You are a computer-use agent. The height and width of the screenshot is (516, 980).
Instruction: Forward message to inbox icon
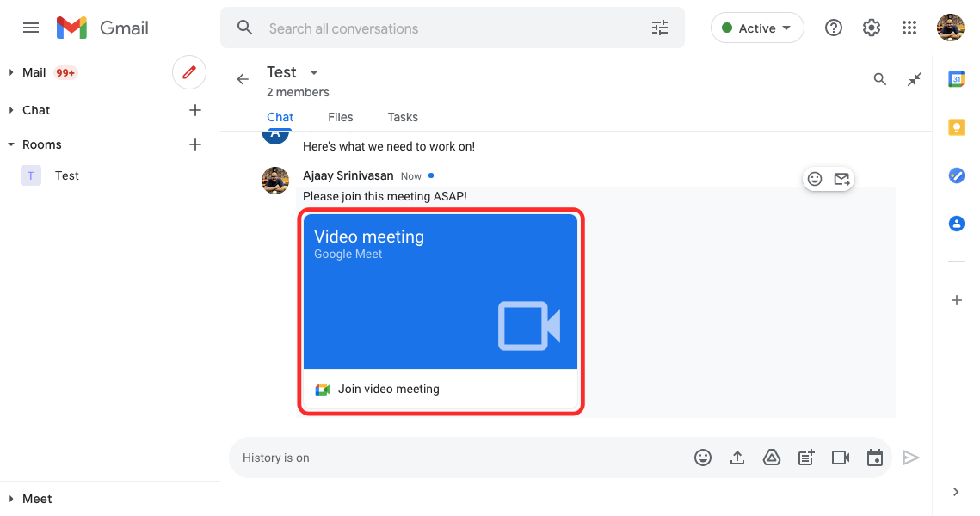[x=841, y=179]
